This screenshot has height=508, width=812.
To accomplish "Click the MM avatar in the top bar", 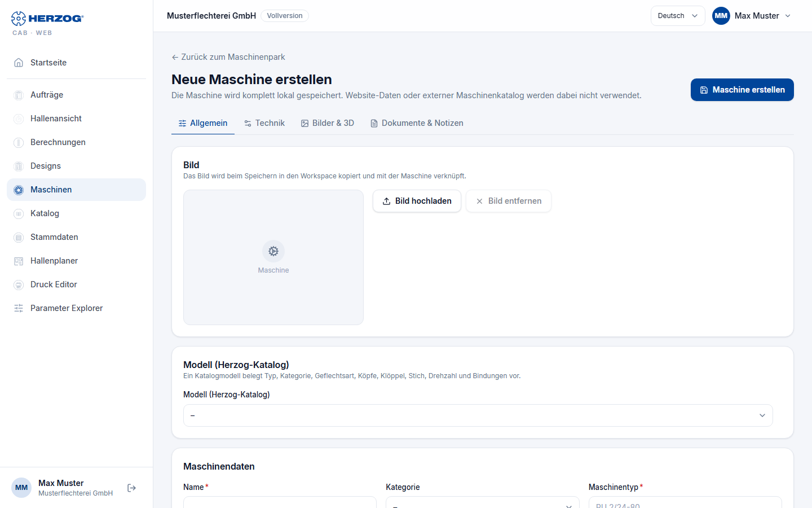I will 721,16.
